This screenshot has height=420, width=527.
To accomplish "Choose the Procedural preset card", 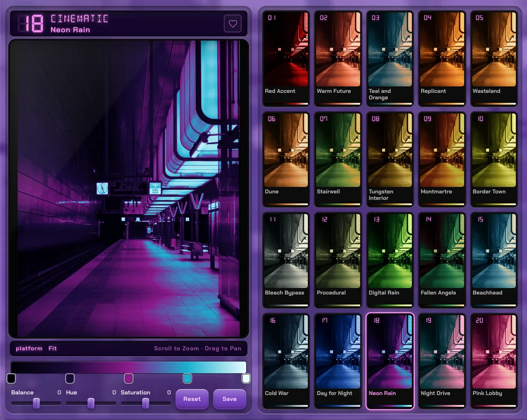I will (338, 260).
